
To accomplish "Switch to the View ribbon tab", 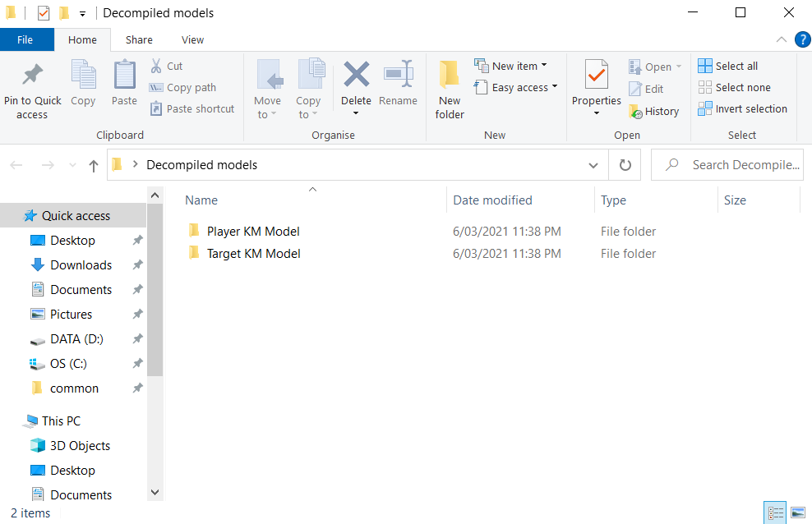I will (x=192, y=39).
